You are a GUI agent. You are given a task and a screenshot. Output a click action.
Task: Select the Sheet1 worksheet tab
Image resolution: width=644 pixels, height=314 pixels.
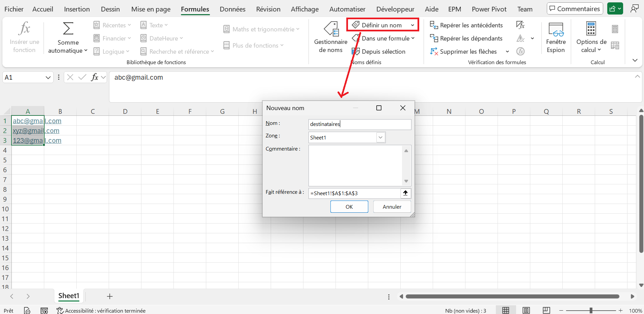pos(69,296)
